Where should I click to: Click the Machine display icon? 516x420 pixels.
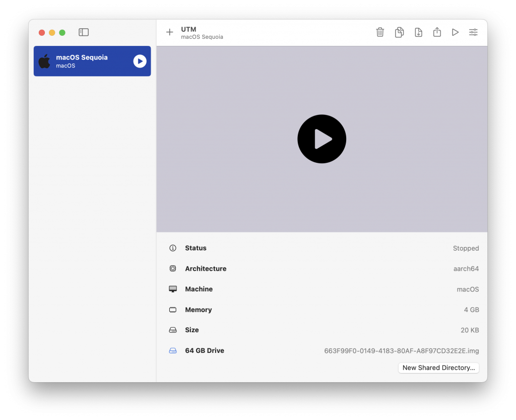point(173,289)
